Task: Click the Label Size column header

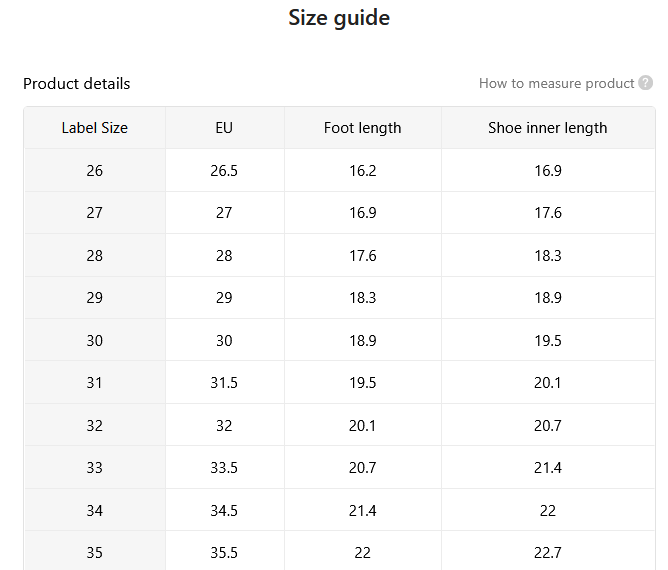Action: point(95,128)
